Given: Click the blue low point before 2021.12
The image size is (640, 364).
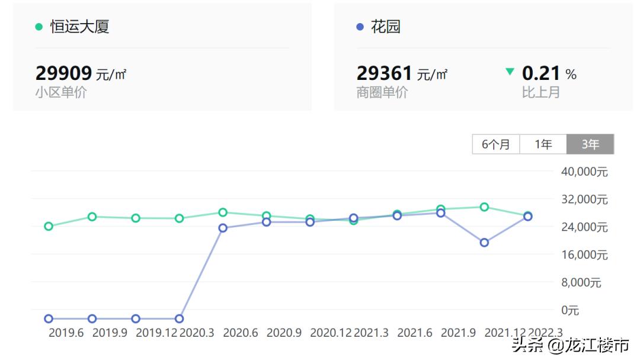Looking at the screenshot, I should 484,243.
